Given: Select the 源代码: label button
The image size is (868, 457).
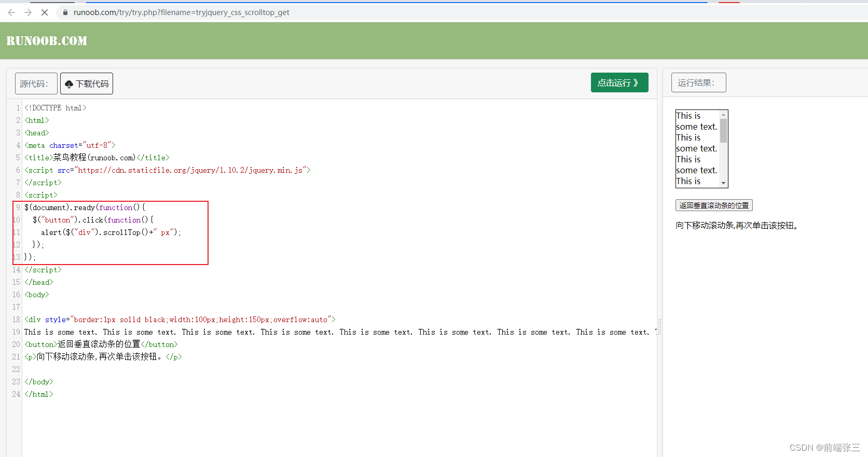Looking at the screenshot, I should (36, 84).
